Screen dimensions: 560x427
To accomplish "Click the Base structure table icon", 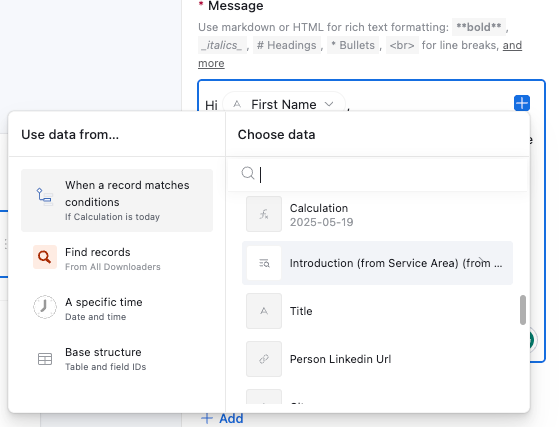I will (45, 359).
